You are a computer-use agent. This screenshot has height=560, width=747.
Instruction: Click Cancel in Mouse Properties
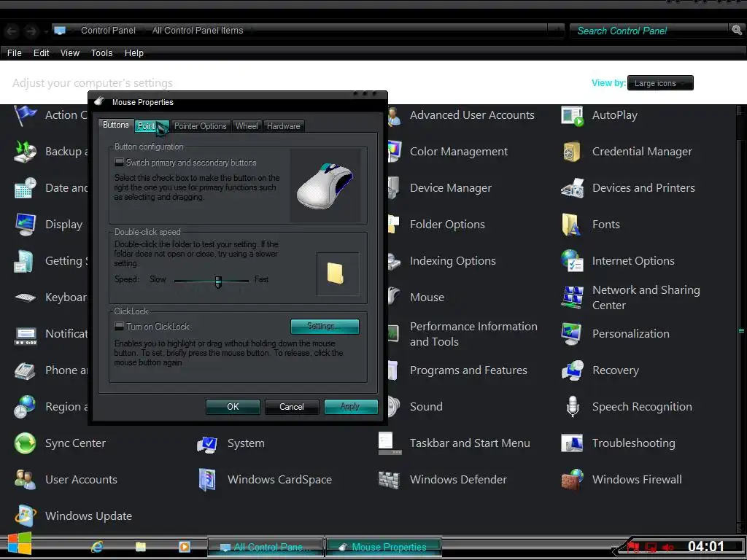(x=292, y=407)
